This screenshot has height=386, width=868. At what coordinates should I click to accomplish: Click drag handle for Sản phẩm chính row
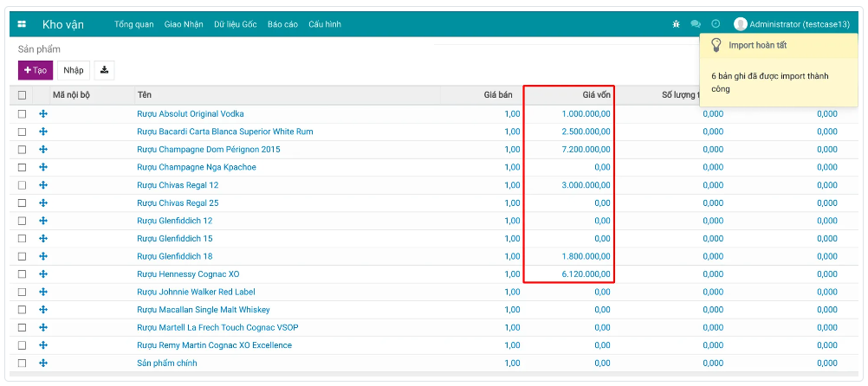pos(43,363)
